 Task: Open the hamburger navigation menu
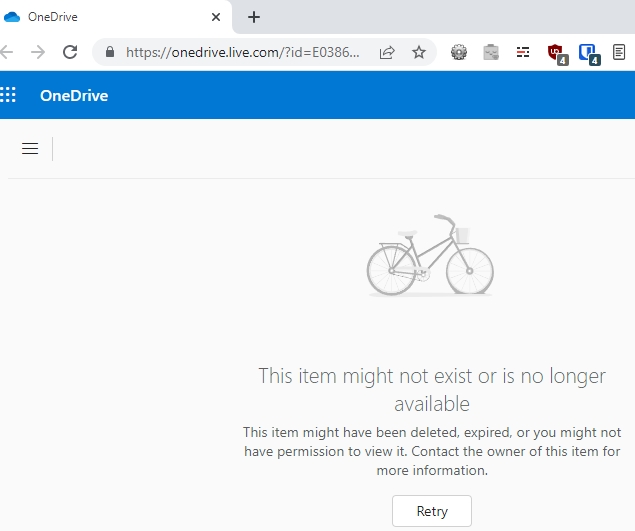[30, 149]
